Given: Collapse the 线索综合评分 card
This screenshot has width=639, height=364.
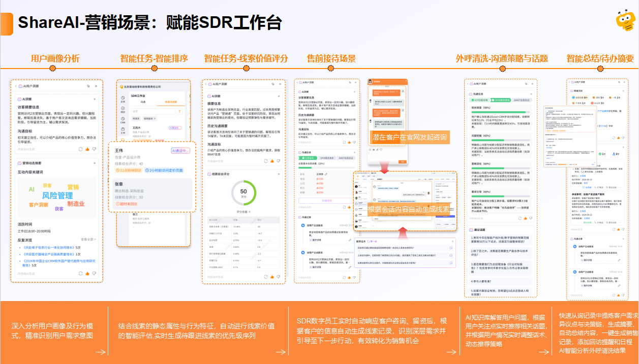Looking at the screenshot, I should click(x=279, y=174).
